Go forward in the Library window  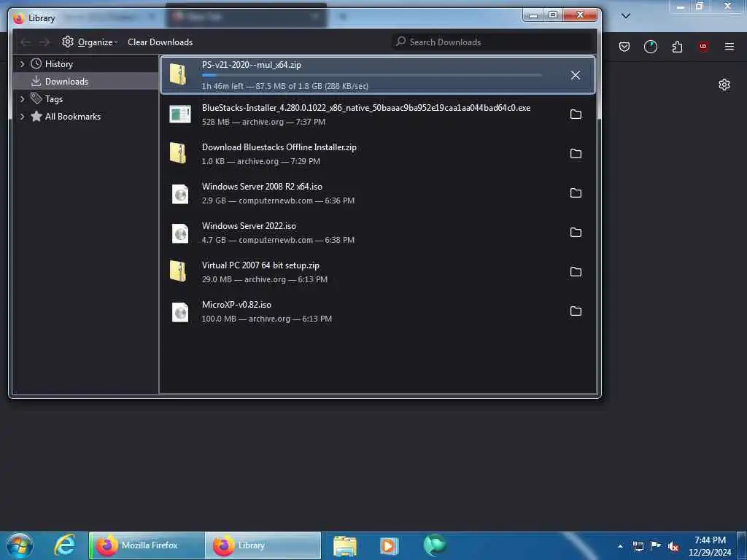coord(44,42)
